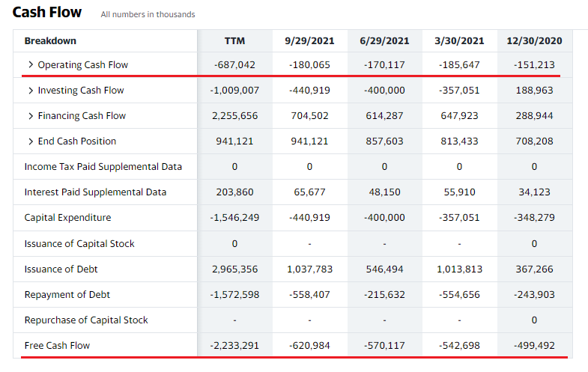Click TTM free cash flow value -2,233,291
Image resolution: width=588 pixels, height=372 pixels.
tap(234, 345)
